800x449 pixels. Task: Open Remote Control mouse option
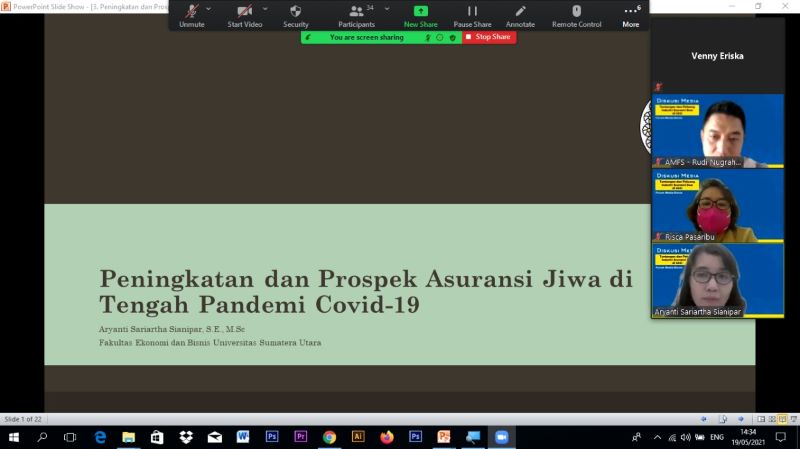coord(577,16)
